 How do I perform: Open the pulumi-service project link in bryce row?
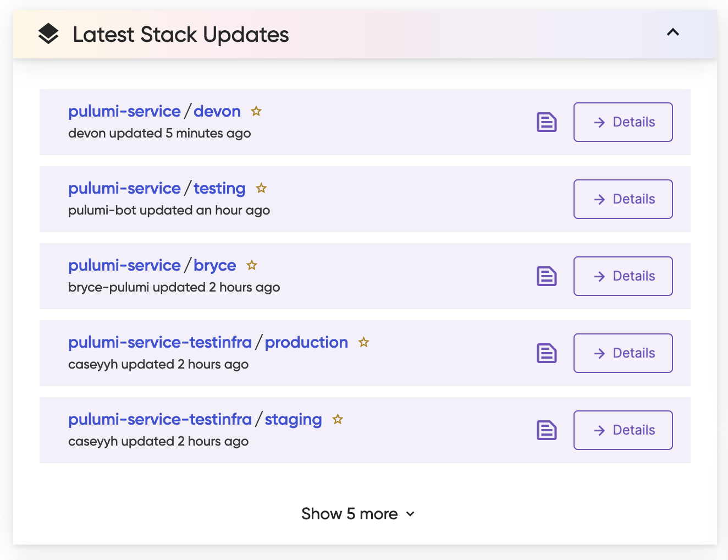tap(124, 265)
